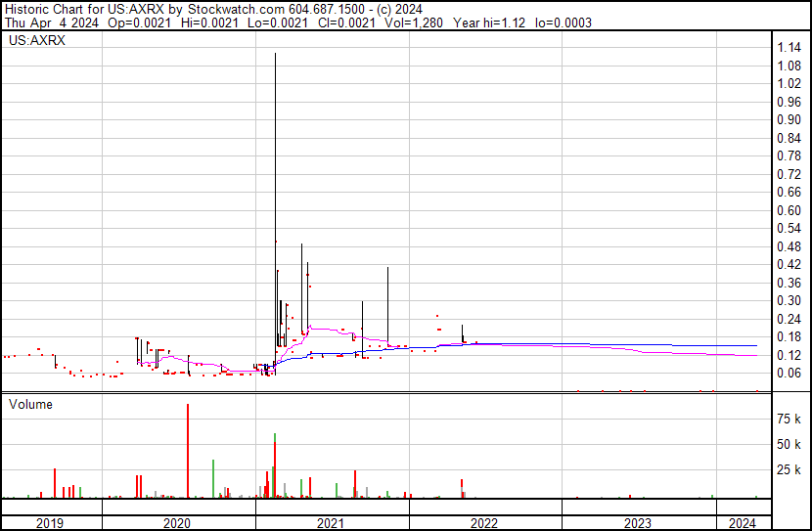This screenshot has height=531, width=812.
Task: Select the 2022 year label
Action: coord(483,523)
